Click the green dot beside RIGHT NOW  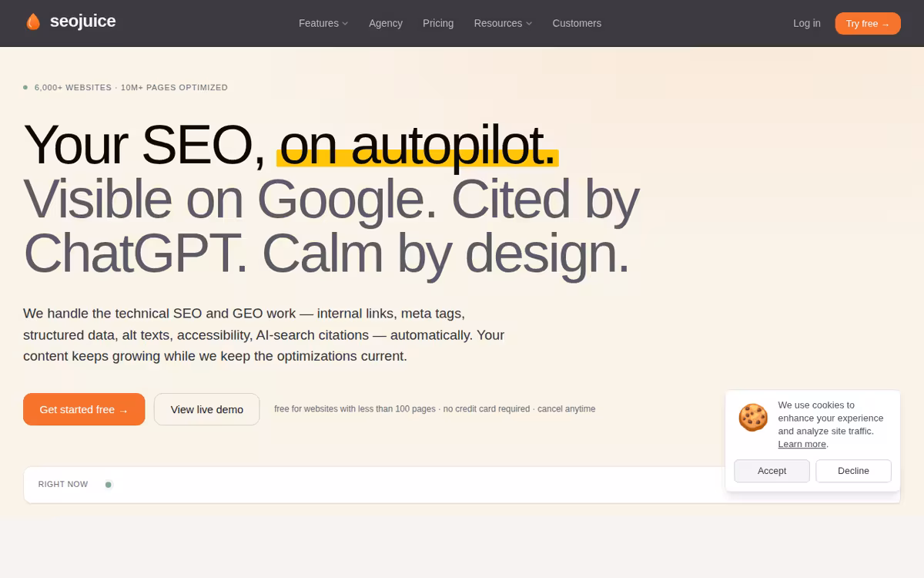(x=109, y=485)
